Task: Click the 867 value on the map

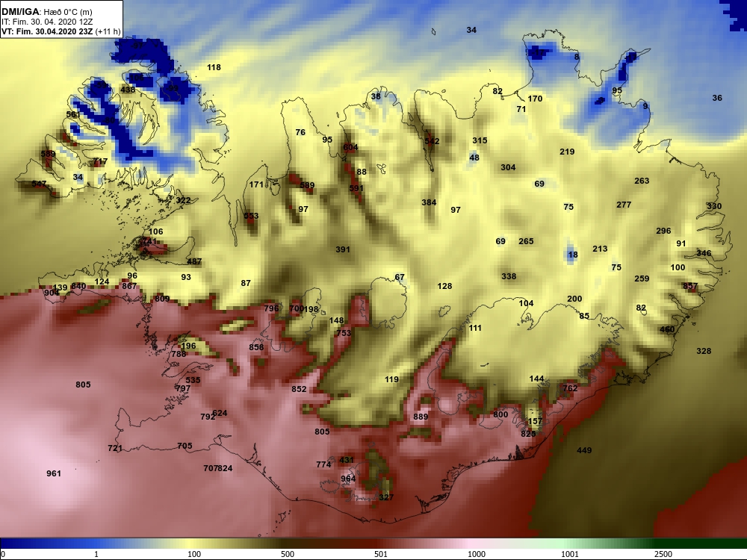Action: point(129,286)
